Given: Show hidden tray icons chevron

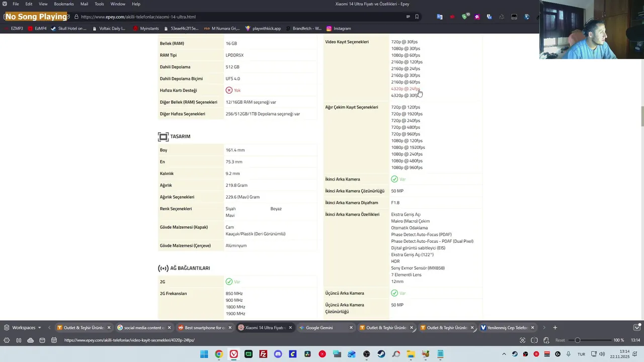Looking at the screenshot, I should coord(504,354).
